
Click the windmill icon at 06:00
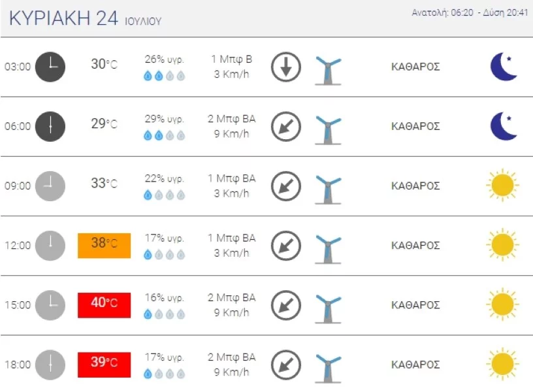(328, 127)
